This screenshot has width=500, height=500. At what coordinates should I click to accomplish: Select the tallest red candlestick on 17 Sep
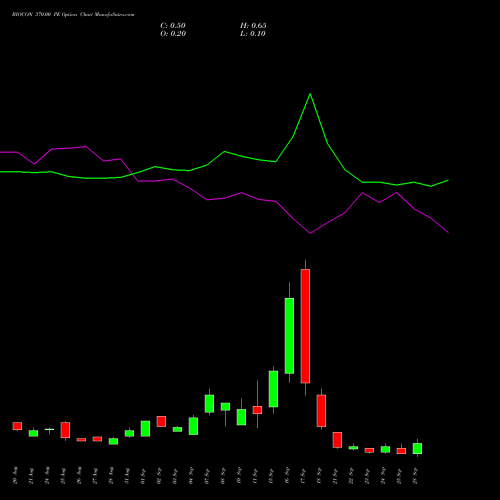point(305,326)
